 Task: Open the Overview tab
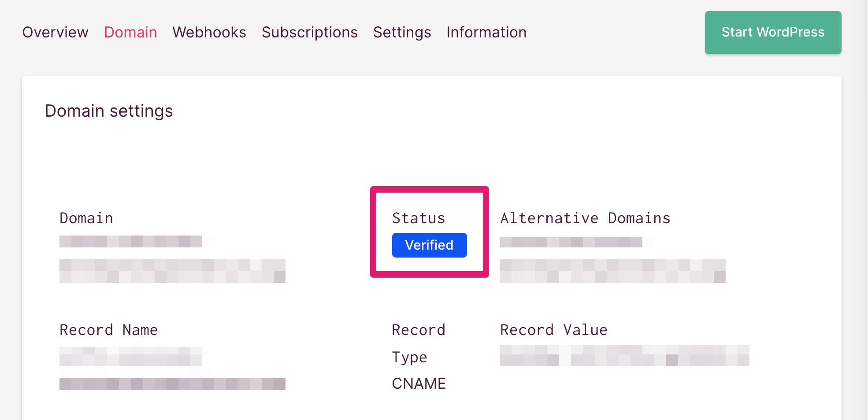56,33
